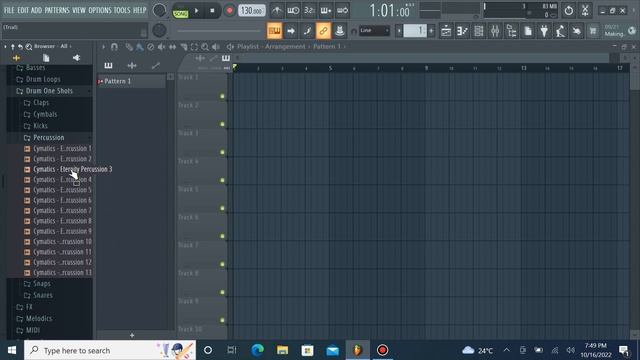
Task: Open the Playlist view icon
Action: pos(446,31)
